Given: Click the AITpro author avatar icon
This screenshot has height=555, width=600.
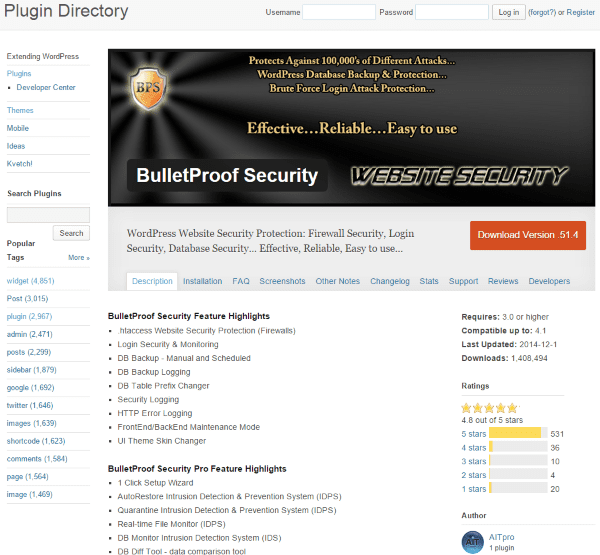Looking at the screenshot, I should point(473,542).
